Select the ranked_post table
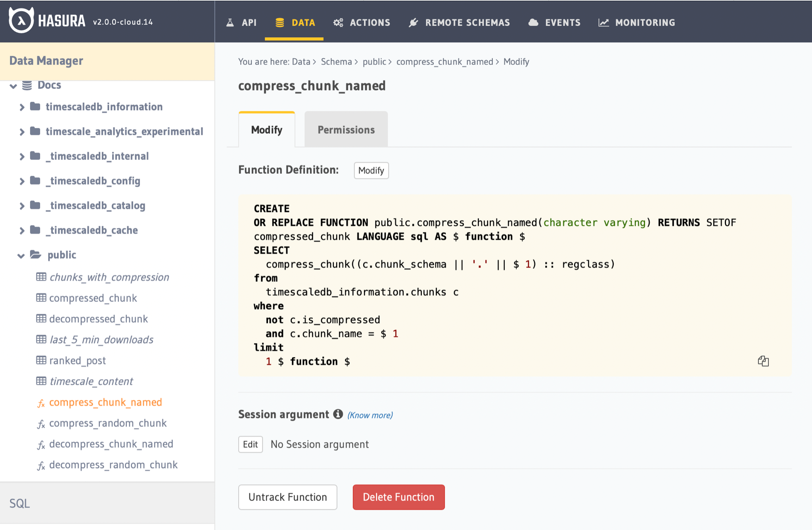Viewport: 812px width, 530px height. point(77,360)
